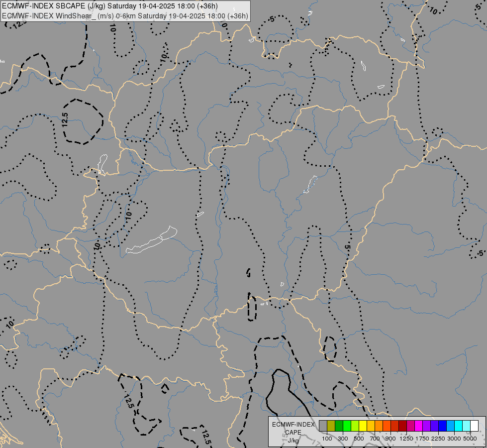
Task: Click the SBCAPE title line
Action: click(x=110, y=6)
